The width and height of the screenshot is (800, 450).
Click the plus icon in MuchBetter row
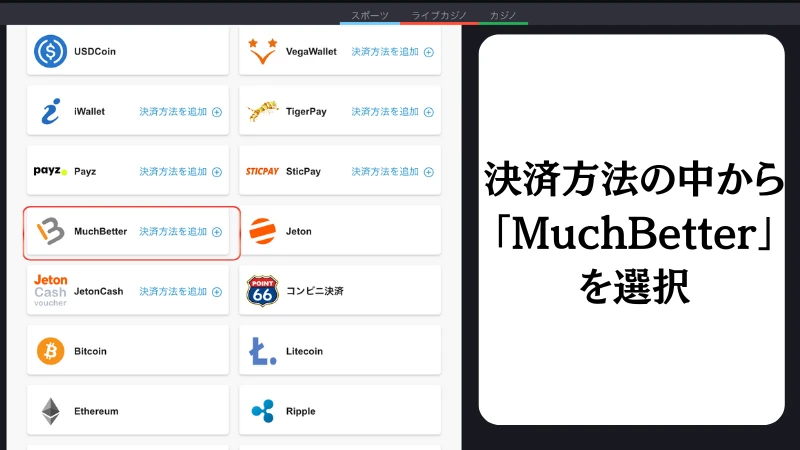[217, 232]
